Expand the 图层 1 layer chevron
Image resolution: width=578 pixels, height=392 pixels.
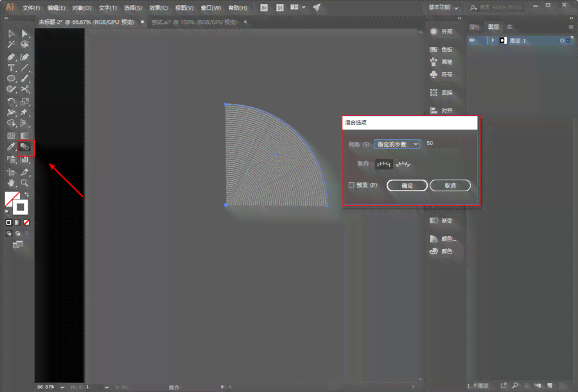point(493,40)
